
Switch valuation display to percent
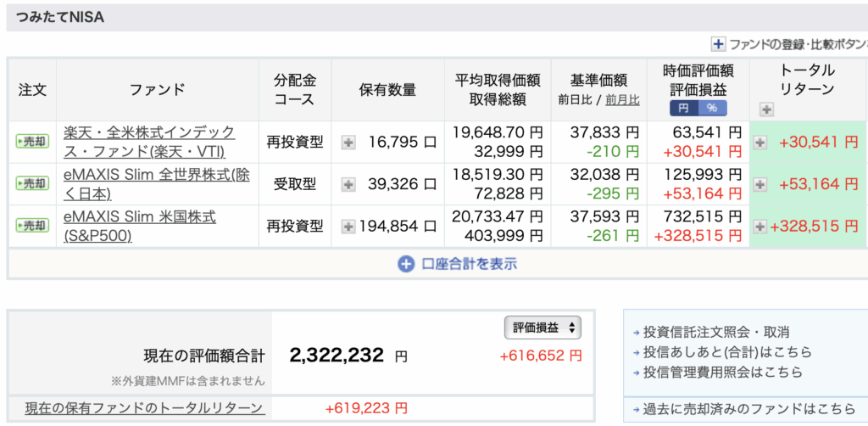coord(711,109)
